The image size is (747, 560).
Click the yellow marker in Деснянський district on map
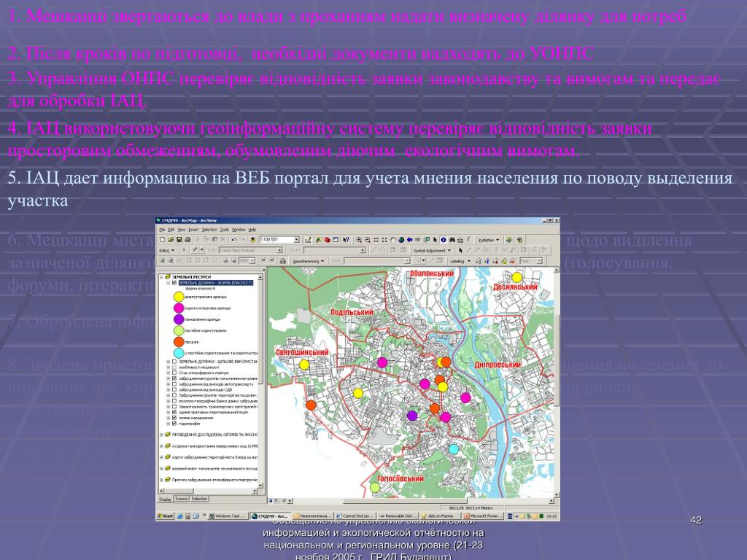517,277
